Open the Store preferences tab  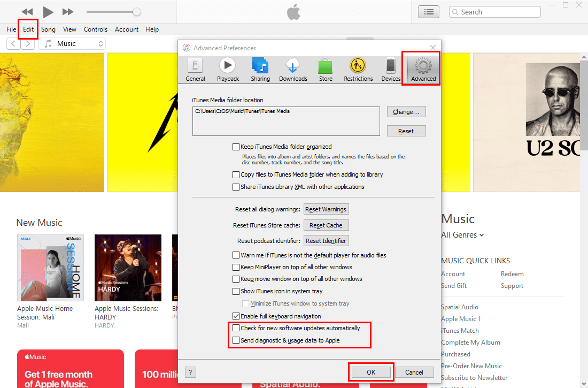(326, 70)
